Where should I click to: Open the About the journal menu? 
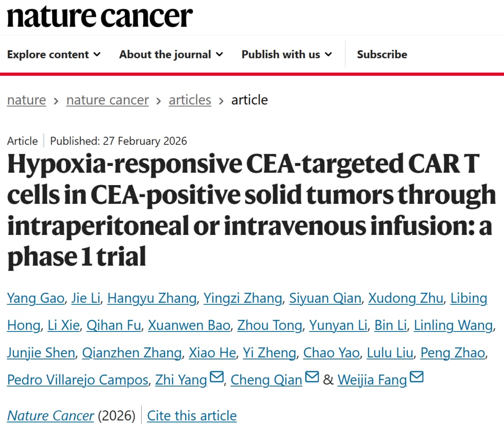coord(170,54)
